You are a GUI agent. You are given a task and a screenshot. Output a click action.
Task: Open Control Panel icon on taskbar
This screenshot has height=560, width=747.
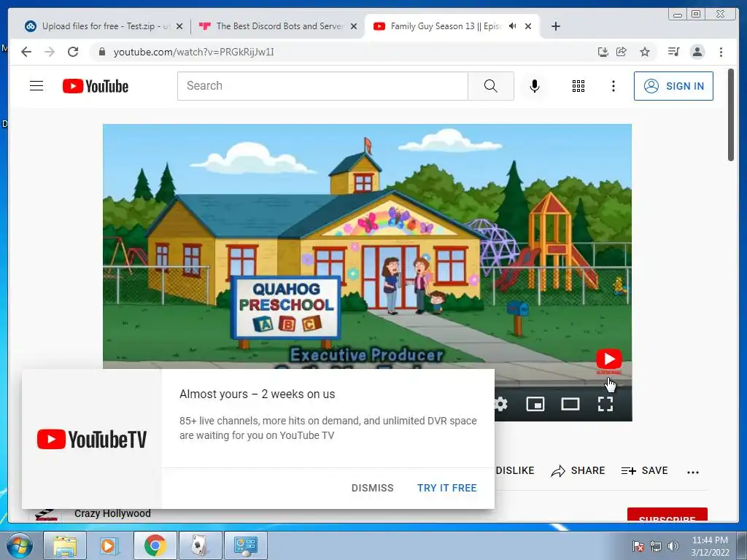point(245,545)
